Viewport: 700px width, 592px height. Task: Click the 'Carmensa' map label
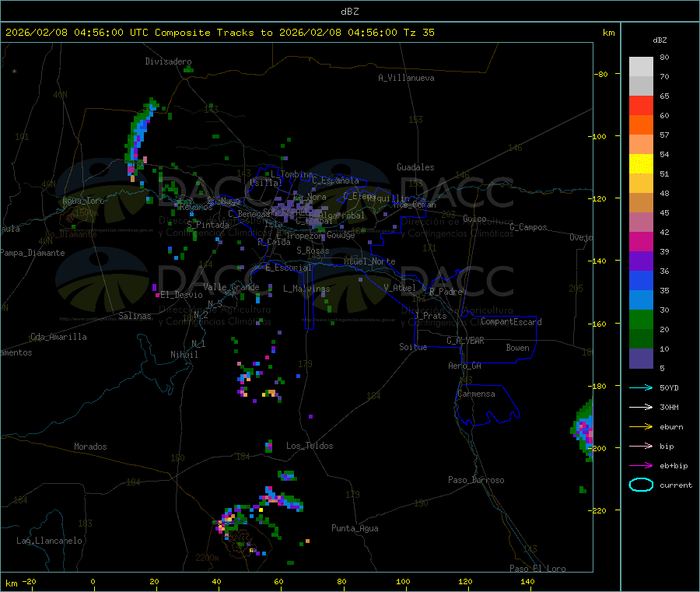click(476, 394)
